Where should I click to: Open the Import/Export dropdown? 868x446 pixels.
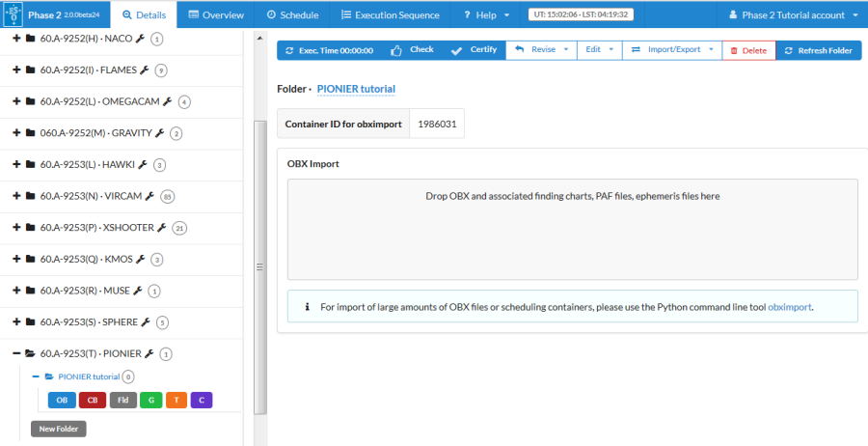click(x=671, y=50)
